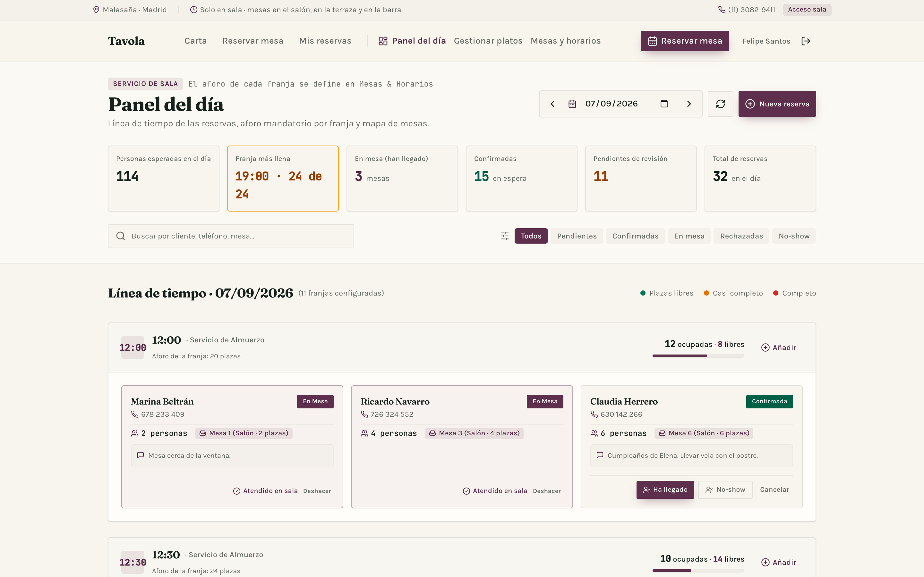Click Deshacer on Ricardo Navarro's card

547,491
